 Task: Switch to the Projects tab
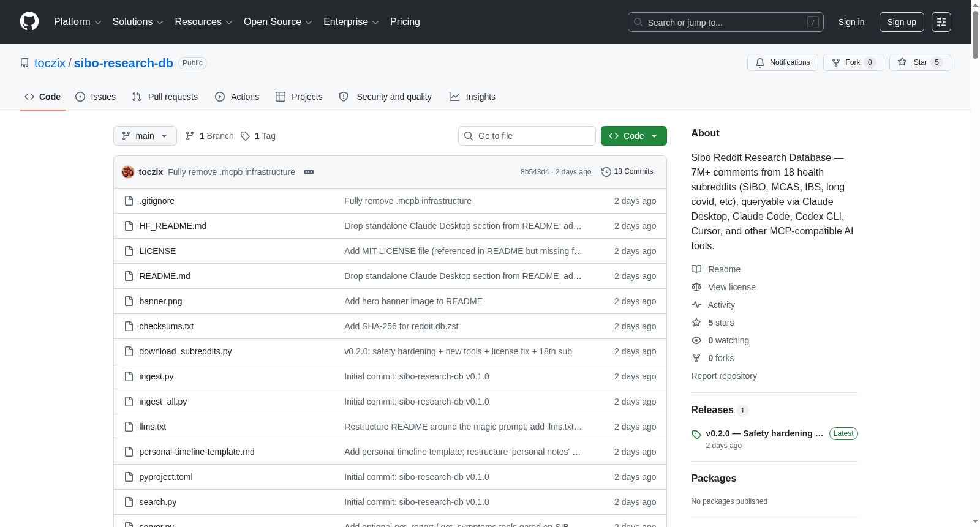point(299,97)
